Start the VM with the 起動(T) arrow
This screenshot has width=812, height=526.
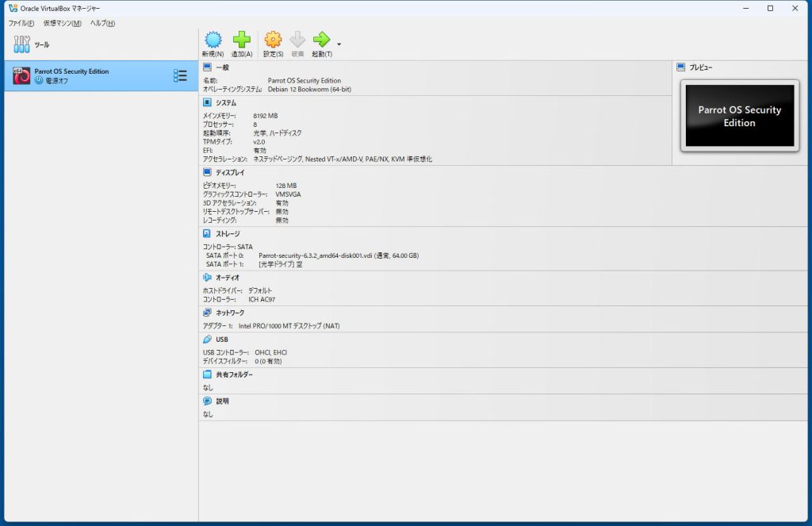322,44
